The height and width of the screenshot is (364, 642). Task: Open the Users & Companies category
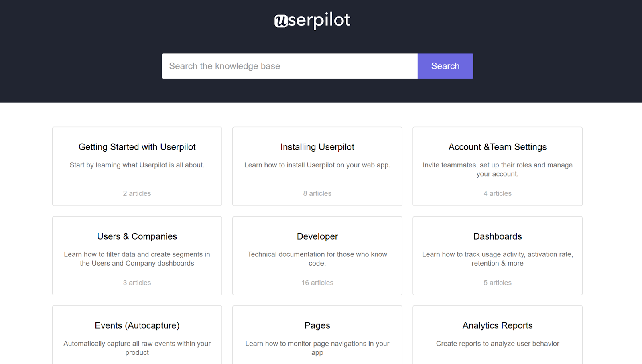click(137, 256)
